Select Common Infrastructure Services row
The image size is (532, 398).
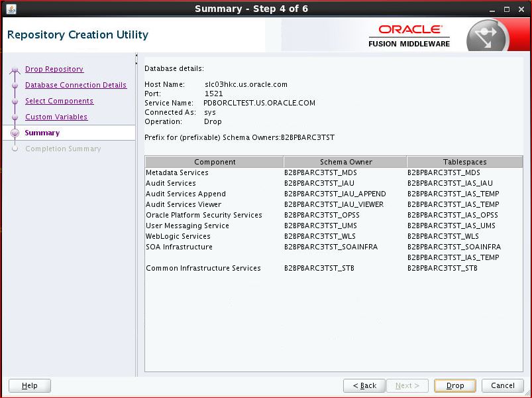tap(334, 268)
